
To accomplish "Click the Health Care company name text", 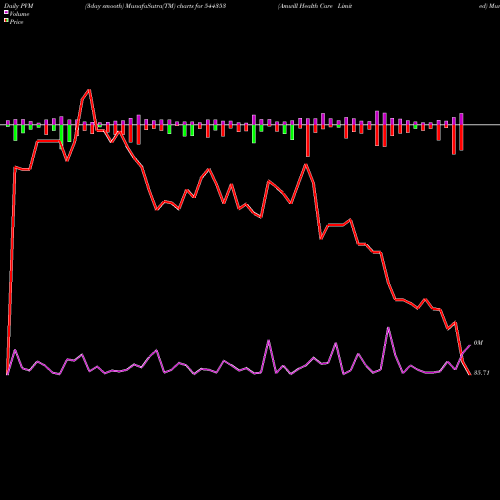I will (x=315, y=6).
